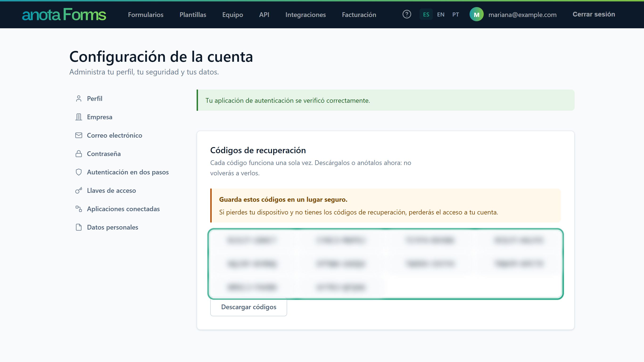Image resolution: width=644 pixels, height=362 pixels.
Task: Open Integraciones in the top navigation
Action: tap(305, 15)
